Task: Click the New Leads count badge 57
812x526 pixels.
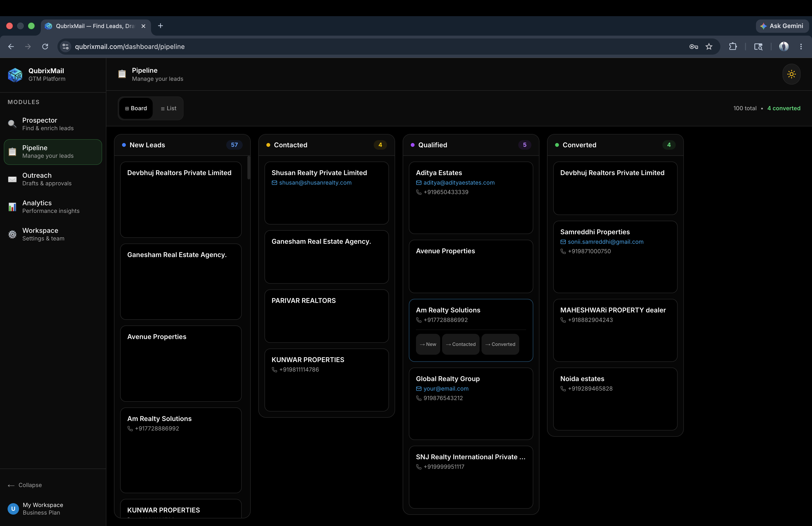Action: click(x=234, y=145)
